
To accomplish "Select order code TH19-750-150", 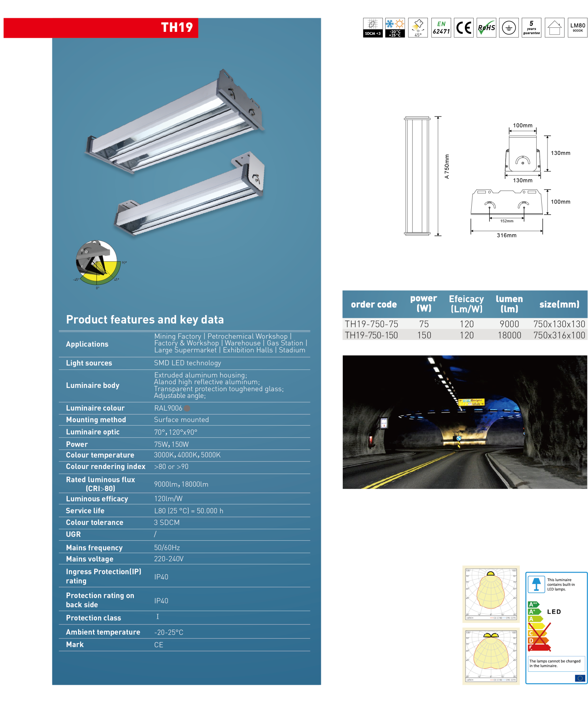I will coord(371,335).
